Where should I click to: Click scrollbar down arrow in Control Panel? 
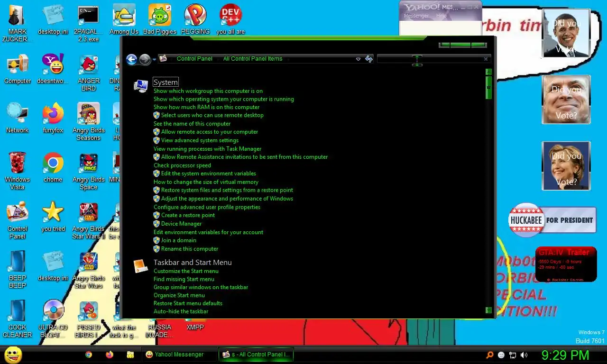coord(488,310)
